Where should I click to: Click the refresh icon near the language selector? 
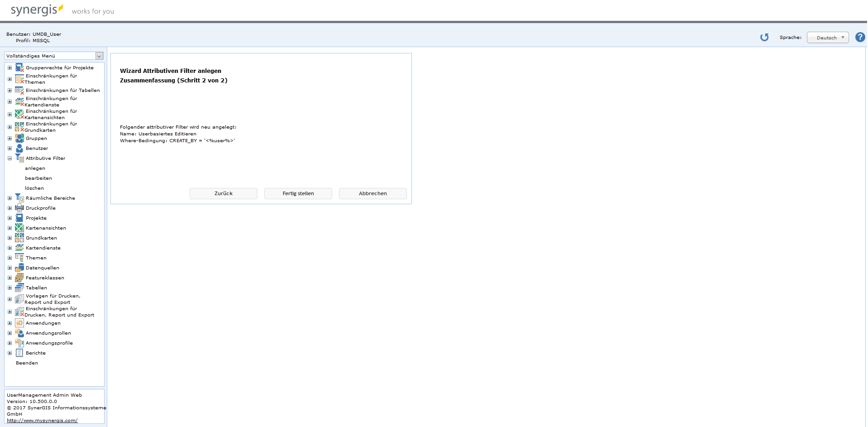click(x=764, y=38)
